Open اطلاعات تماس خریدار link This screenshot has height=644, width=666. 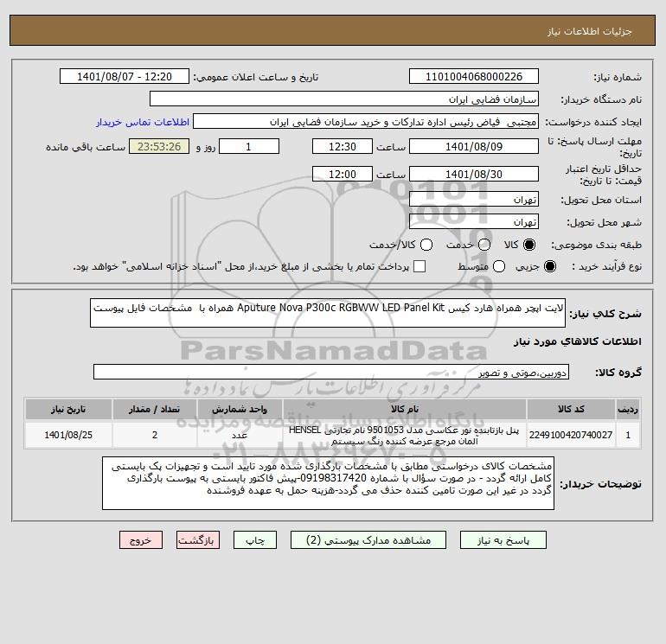pyautogui.click(x=143, y=122)
